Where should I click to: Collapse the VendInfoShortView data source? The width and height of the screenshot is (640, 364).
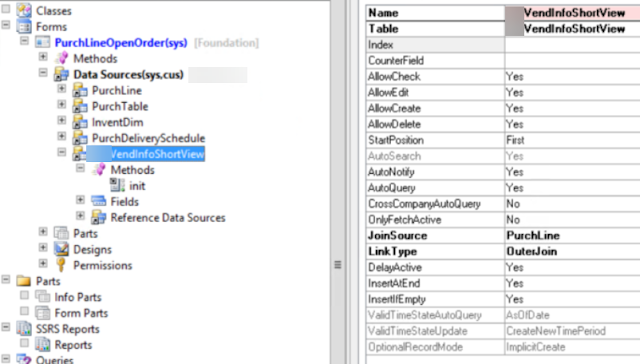(x=62, y=152)
